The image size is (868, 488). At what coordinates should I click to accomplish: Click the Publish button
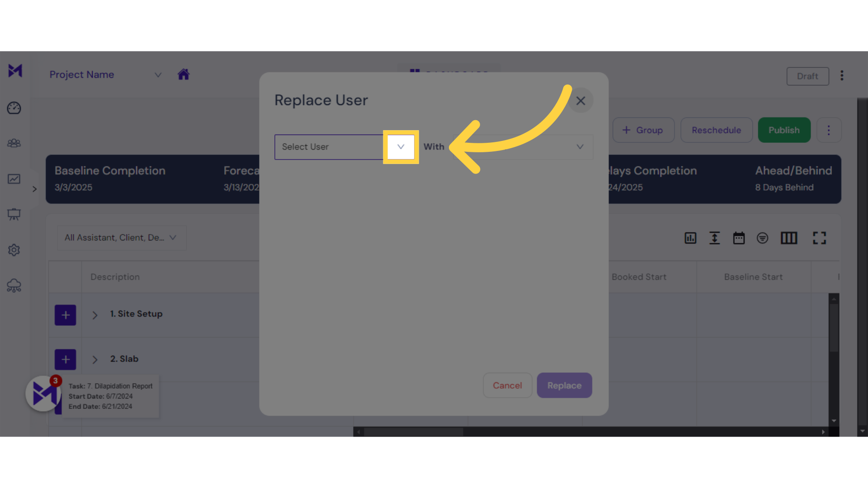tap(783, 130)
